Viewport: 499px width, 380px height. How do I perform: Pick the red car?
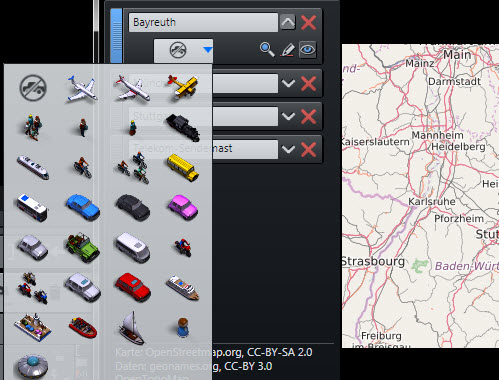133,287
